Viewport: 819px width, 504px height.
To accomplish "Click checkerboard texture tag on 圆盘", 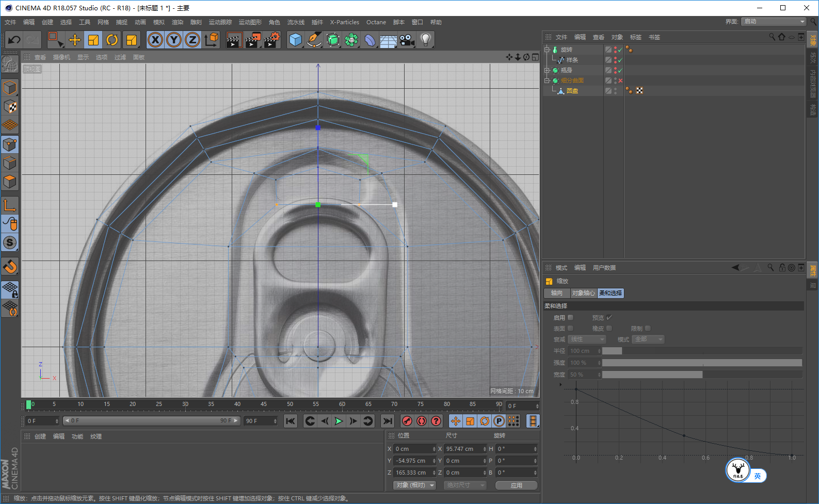I will (x=639, y=90).
